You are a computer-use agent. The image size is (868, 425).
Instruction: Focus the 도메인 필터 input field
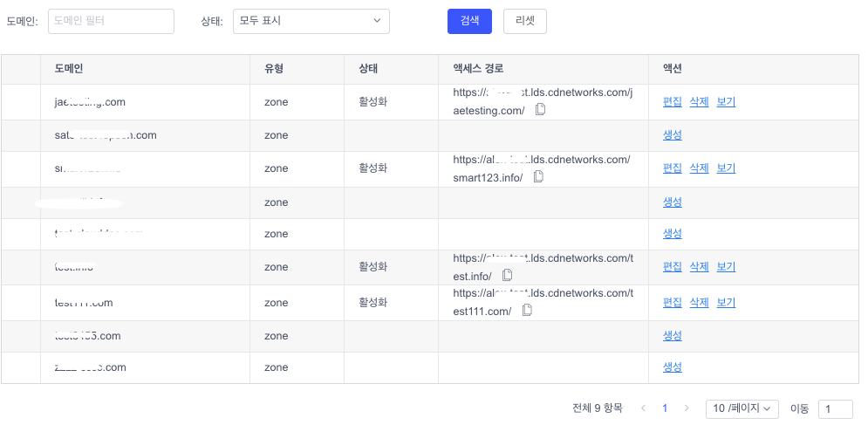point(112,21)
